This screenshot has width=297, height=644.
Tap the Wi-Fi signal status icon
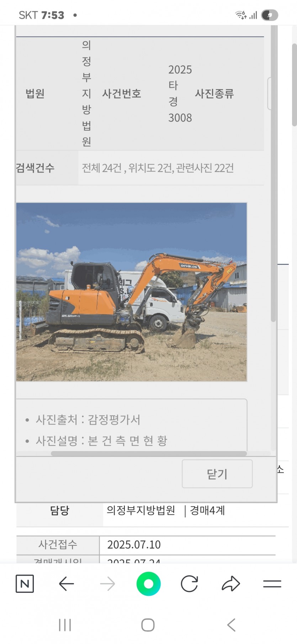coord(241,15)
